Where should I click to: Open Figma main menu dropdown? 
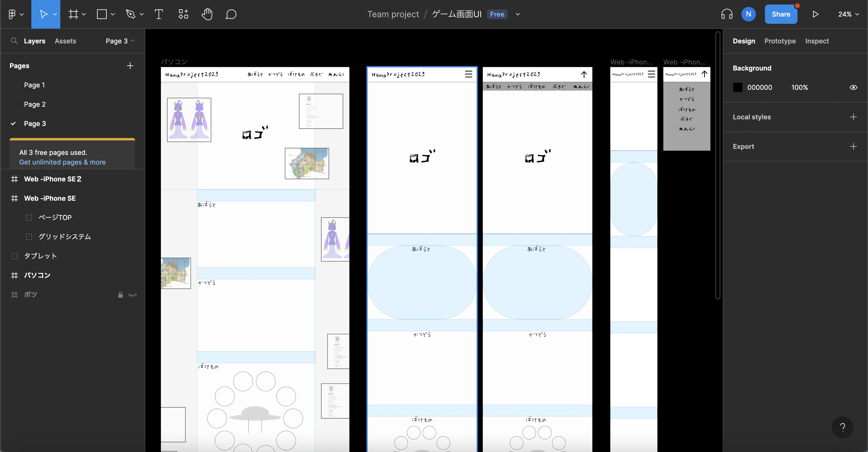tap(15, 14)
